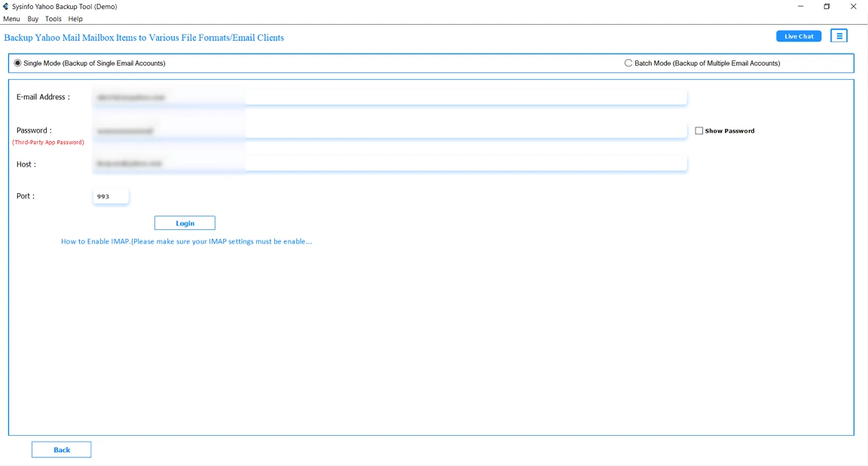The image size is (868, 466).
Task: Click the Login button
Action: coord(185,223)
